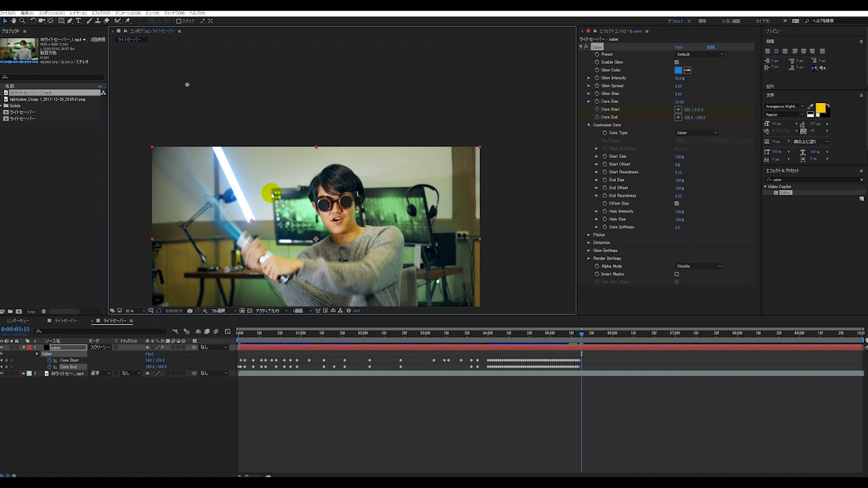The image size is (868, 488).
Task: Select the Selection arrow tool
Action: coord(5,21)
